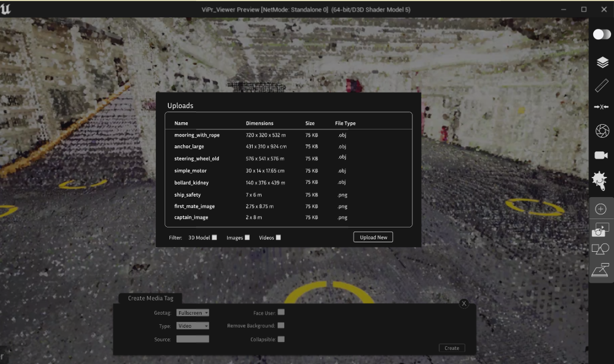614x364 pixels.
Task: Check the 3D Model filter checkbox
Action: [x=215, y=238]
